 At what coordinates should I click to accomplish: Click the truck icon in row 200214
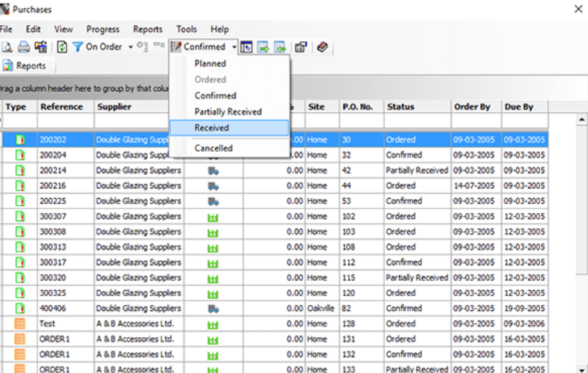click(214, 170)
